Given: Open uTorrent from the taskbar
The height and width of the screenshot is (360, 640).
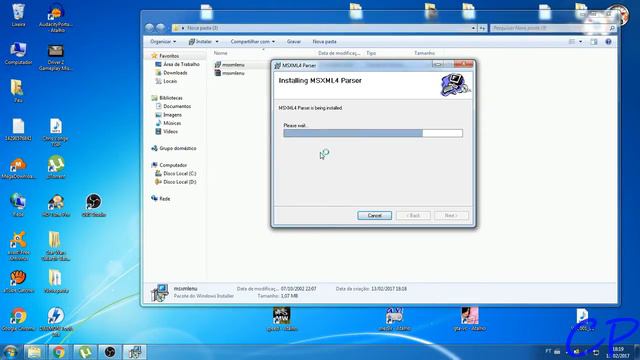Looking at the screenshot, I should pos(84,352).
